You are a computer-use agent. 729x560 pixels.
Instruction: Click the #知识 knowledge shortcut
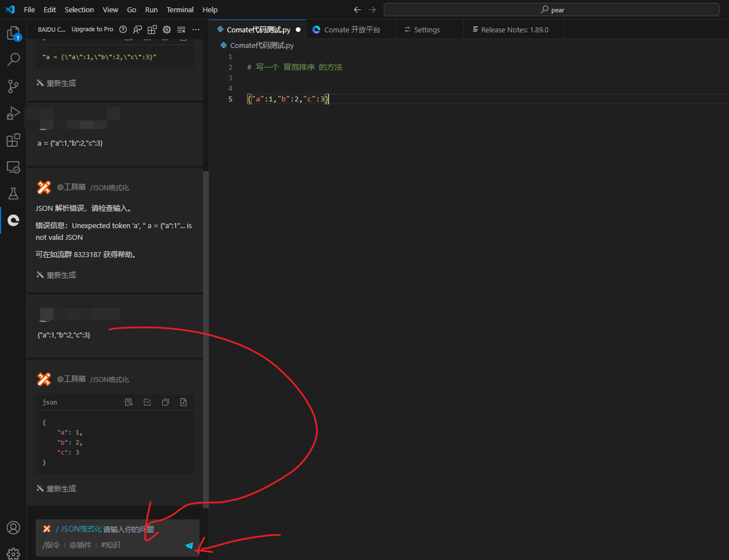pyautogui.click(x=110, y=545)
